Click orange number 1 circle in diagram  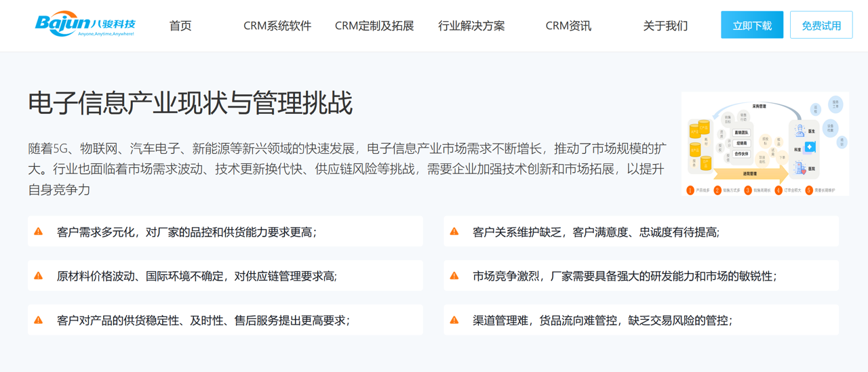[690, 190]
